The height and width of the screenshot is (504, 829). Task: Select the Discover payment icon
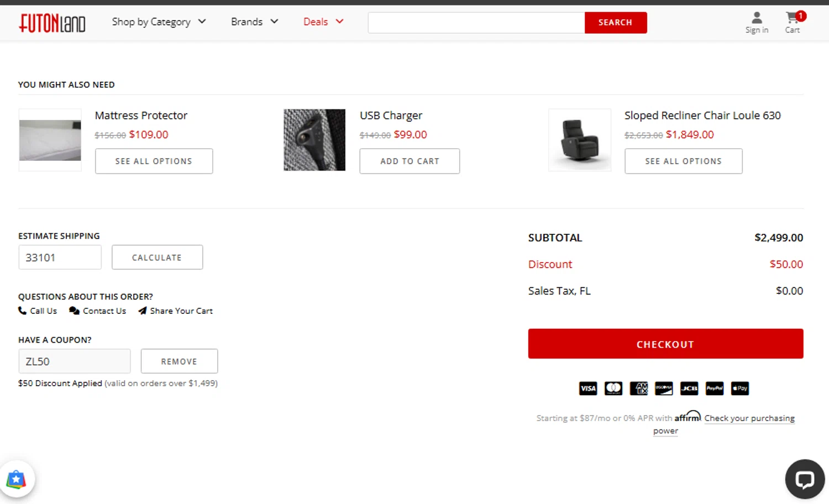point(664,389)
